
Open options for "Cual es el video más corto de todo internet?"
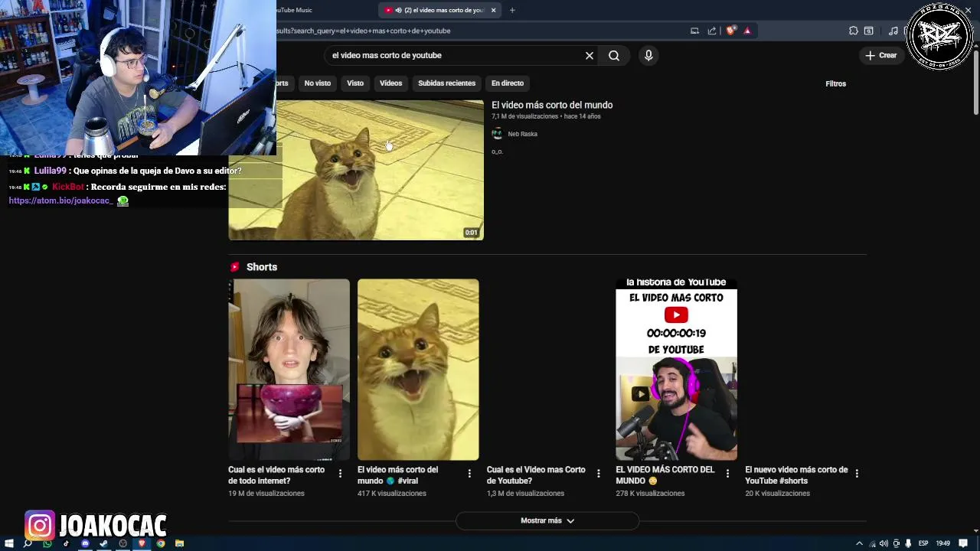point(340,474)
